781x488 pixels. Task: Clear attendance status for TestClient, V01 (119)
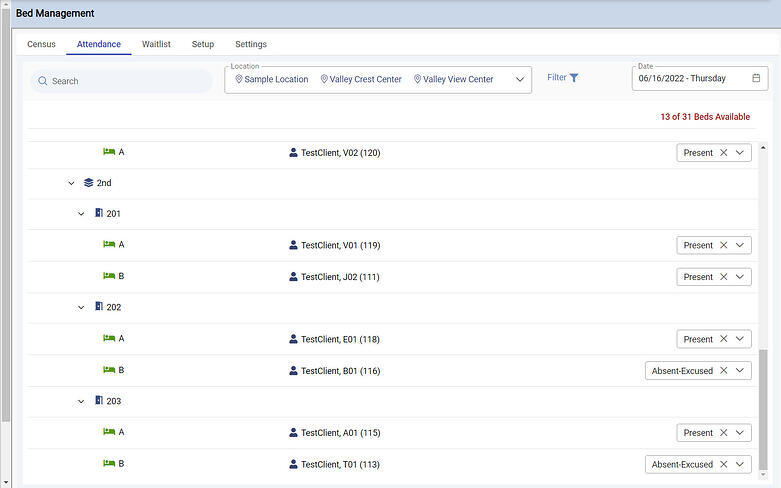click(x=724, y=245)
